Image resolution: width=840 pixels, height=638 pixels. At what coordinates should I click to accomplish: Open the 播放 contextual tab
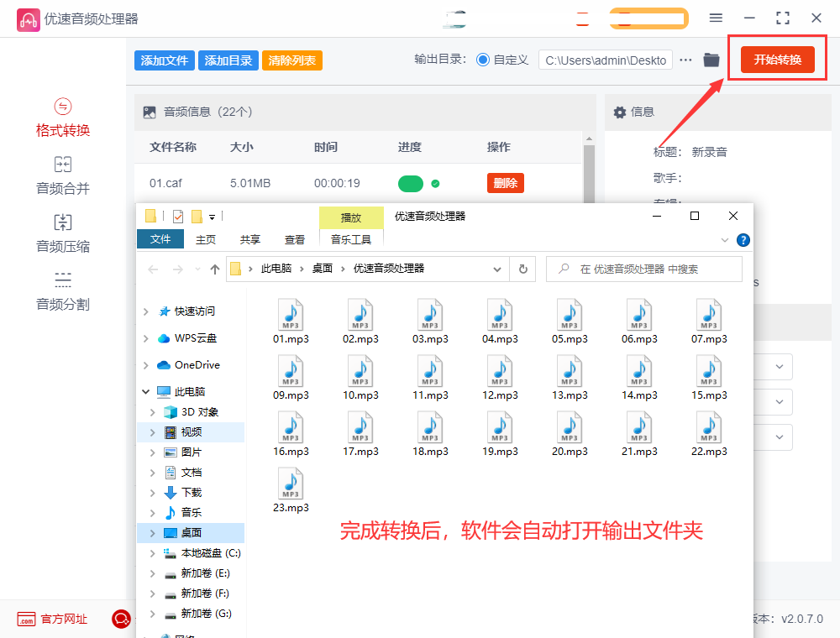[x=351, y=217]
